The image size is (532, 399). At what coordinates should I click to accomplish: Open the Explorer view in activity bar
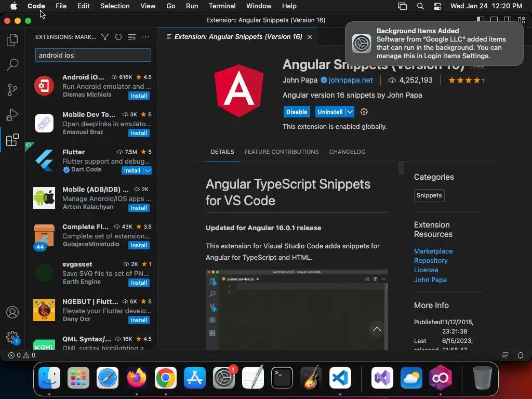point(12,40)
